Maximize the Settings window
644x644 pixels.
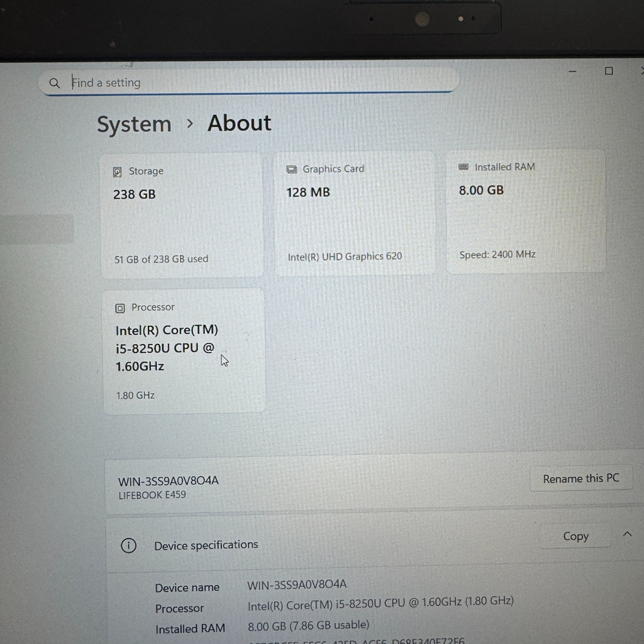pyautogui.click(x=609, y=71)
